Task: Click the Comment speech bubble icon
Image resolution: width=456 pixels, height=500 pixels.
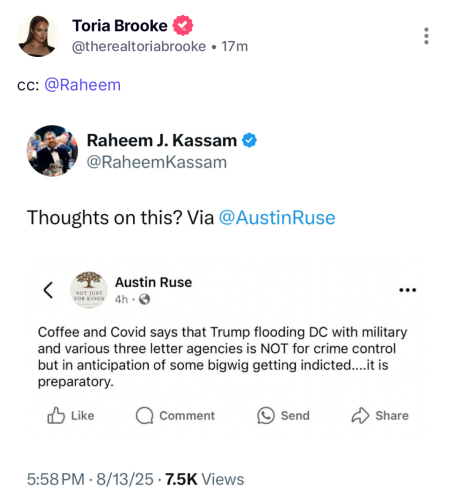Action: click(x=144, y=415)
